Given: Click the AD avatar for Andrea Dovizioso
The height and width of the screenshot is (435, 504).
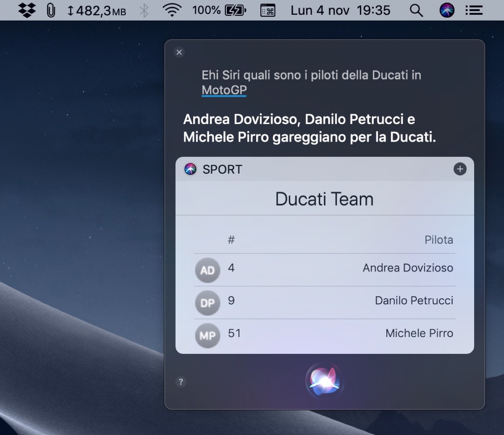Looking at the screenshot, I should point(207,270).
